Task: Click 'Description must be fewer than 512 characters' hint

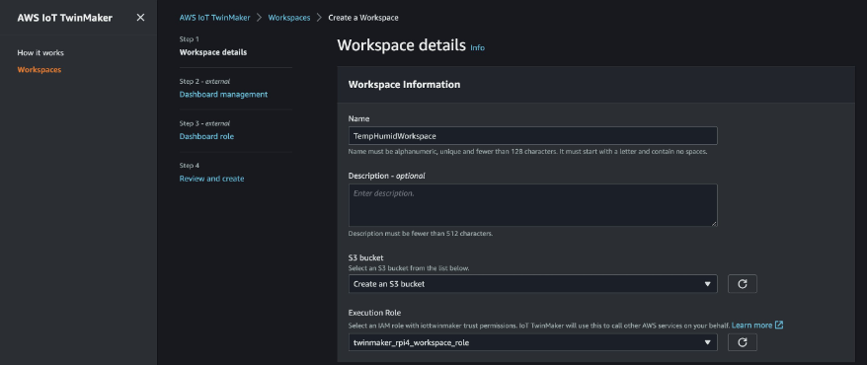Action: tap(420, 234)
